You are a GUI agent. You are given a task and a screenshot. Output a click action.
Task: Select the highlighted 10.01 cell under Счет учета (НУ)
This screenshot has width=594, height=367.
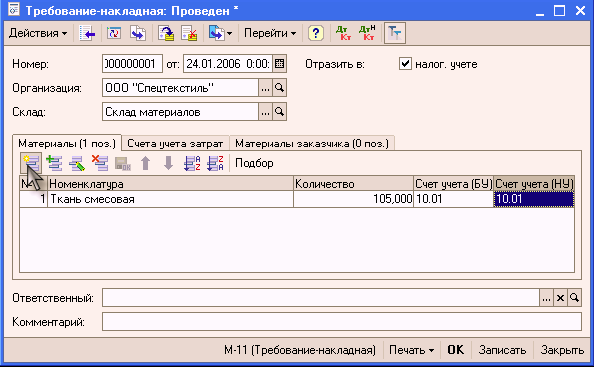click(534, 199)
